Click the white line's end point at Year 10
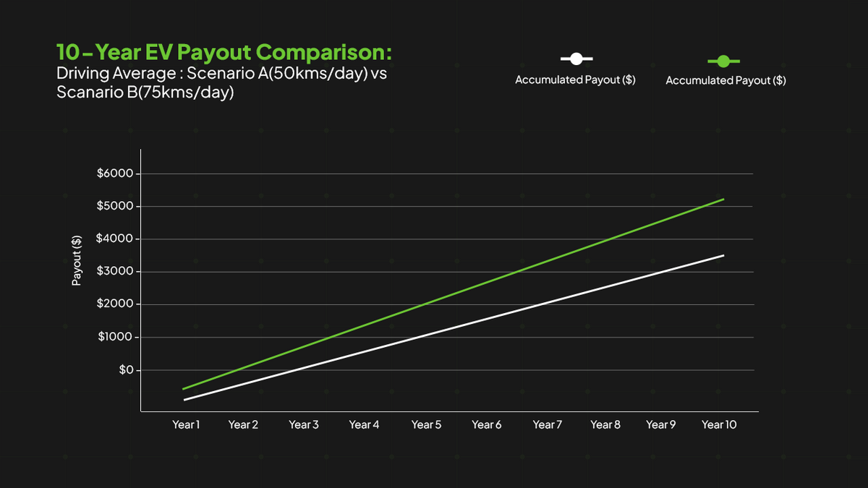 (723, 255)
